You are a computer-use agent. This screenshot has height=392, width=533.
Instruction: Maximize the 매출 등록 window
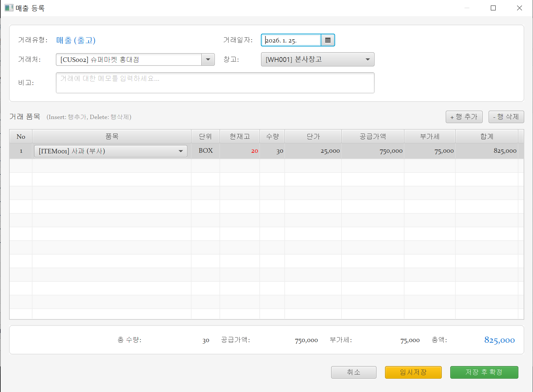point(493,8)
